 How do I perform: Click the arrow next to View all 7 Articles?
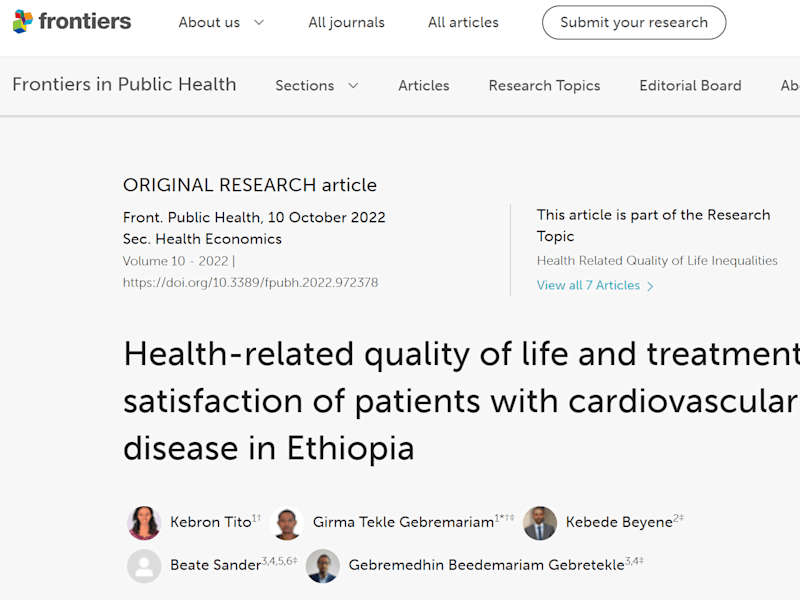pyautogui.click(x=650, y=286)
